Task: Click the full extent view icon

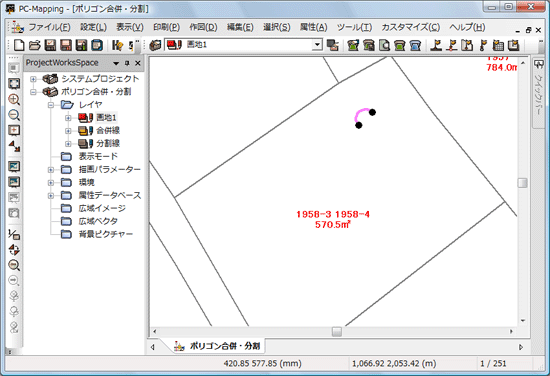Action: click(x=14, y=83)
